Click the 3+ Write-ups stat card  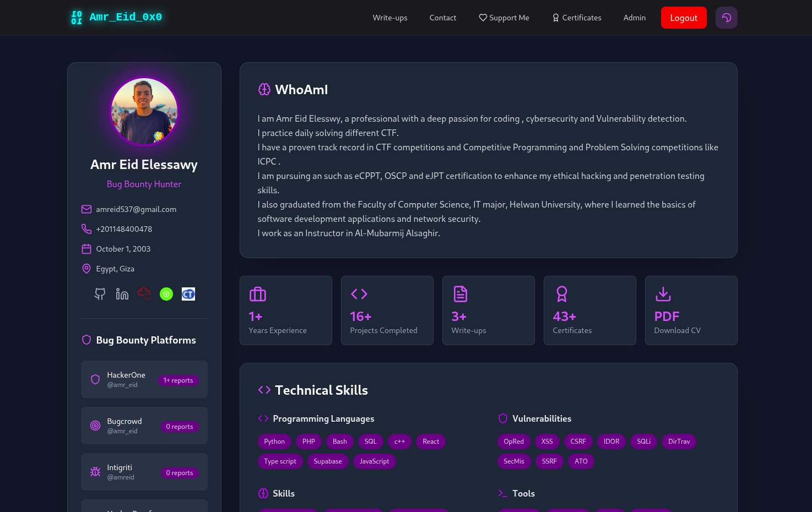click(489, 311)
